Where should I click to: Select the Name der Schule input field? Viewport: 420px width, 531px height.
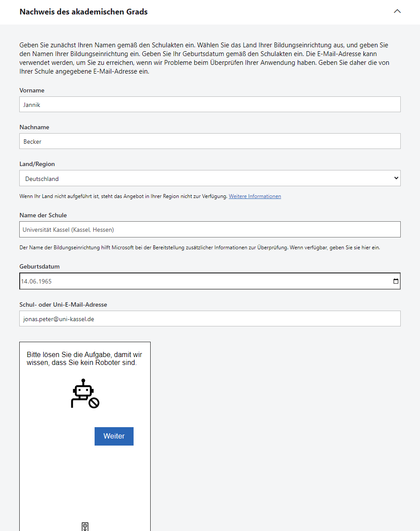[x=210, y=230]
